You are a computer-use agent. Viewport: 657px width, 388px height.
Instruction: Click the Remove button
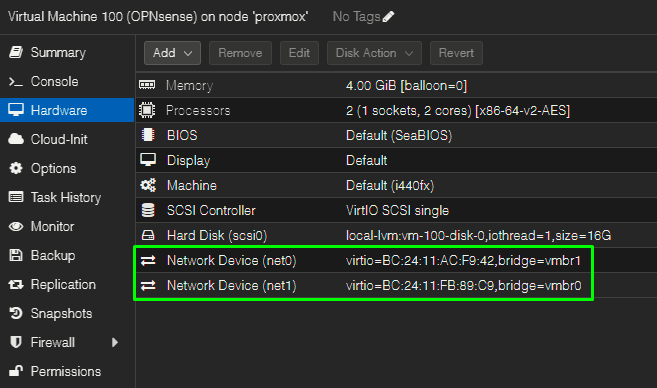point(240,53)
